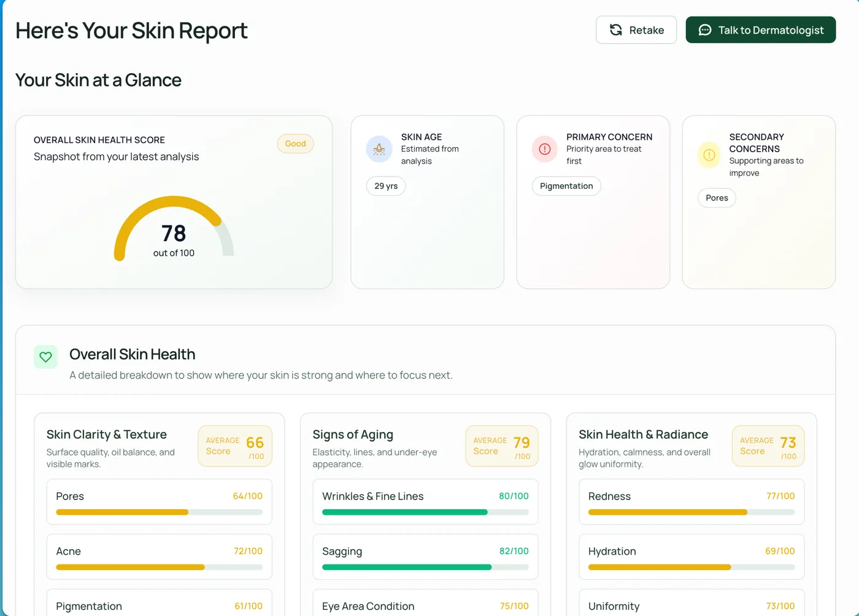Click the Uniformity 73/100 score
The height and width of the screenshot is (616, 859).
pyautogui.click(x=780, y=606)
